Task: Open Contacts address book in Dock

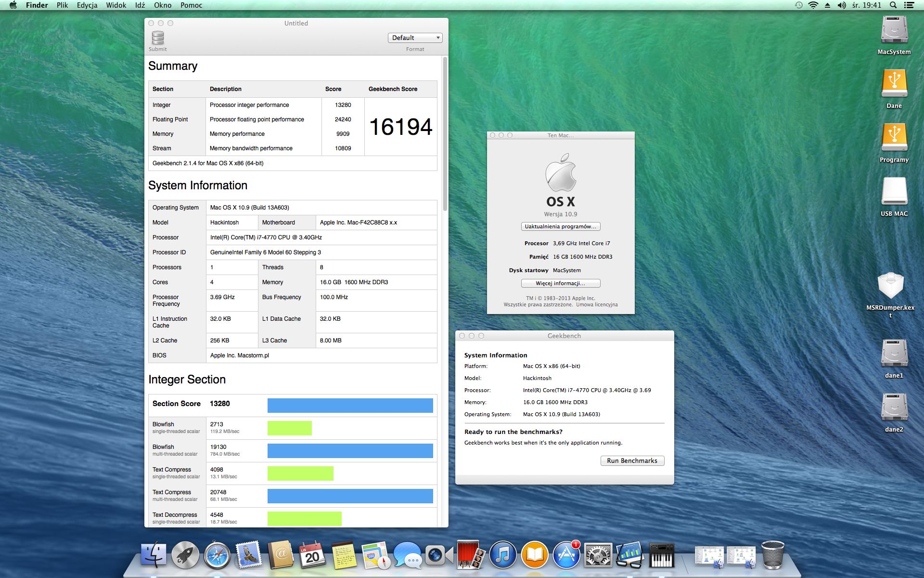Action: [x=281, y=554]
